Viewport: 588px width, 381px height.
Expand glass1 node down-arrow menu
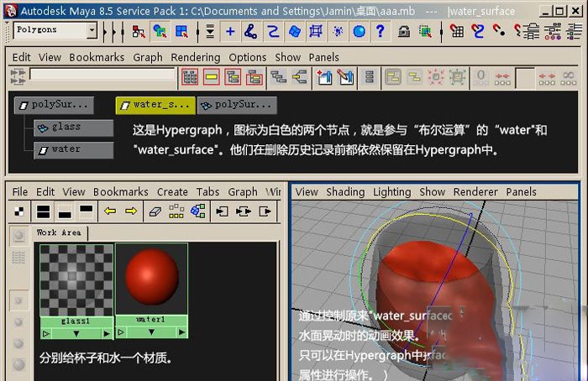coord(76,334)
